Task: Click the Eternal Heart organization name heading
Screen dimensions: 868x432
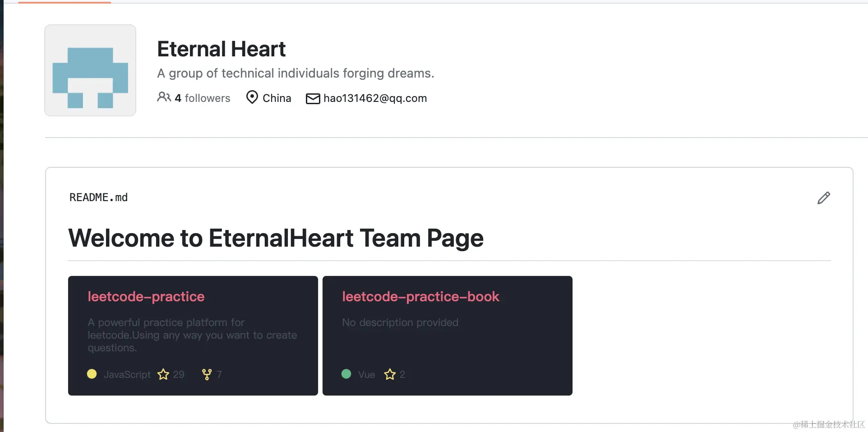Action: coord(221,49)
